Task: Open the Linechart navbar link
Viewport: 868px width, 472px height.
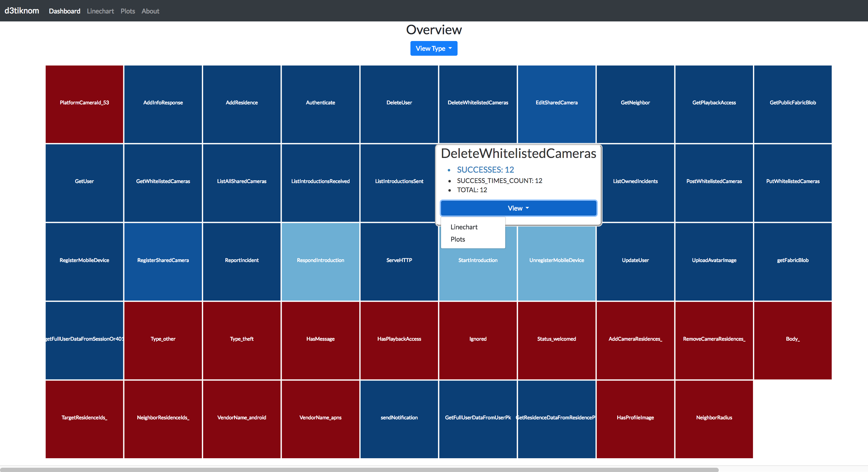Action: point(100,11)
